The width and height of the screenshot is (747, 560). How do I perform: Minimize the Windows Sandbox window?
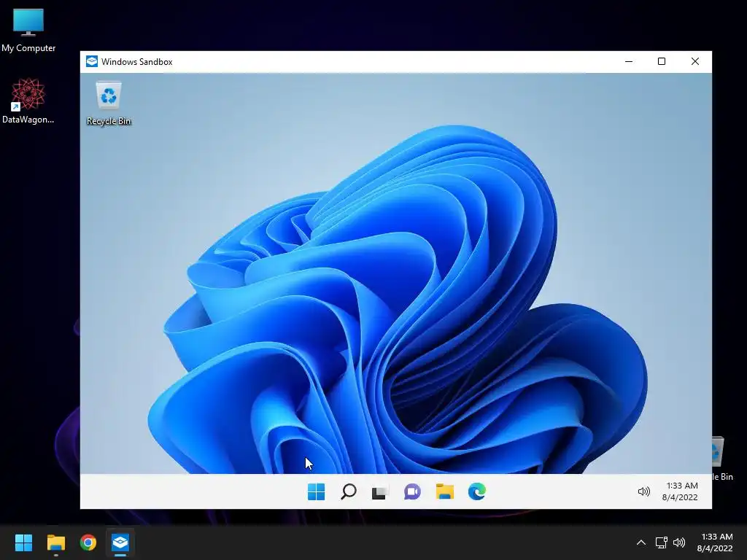point(629,61)
